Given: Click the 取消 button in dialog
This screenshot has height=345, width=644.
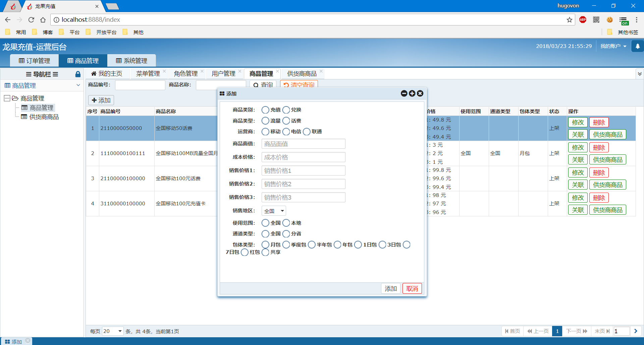Looking at the screenshot, I should tap(412, 288).
